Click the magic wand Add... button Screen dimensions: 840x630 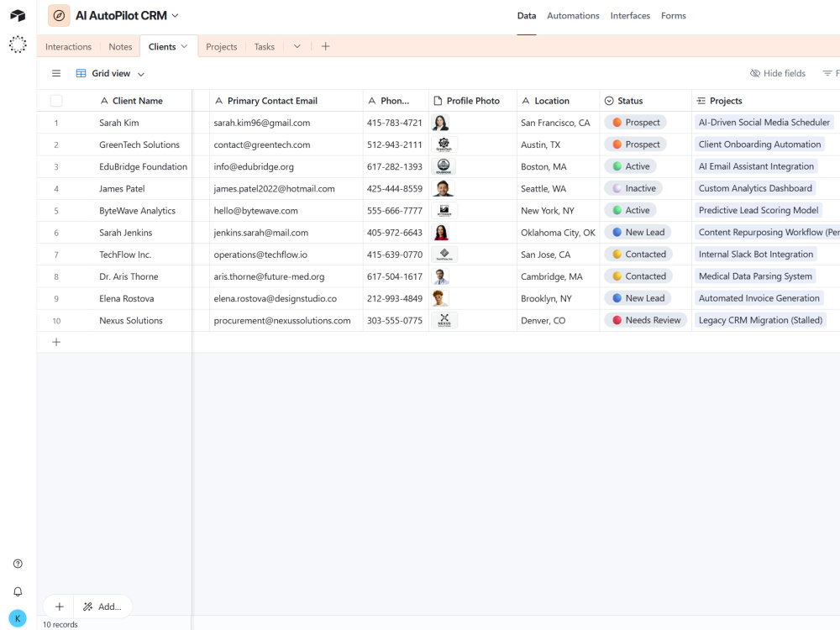(102, 606)
